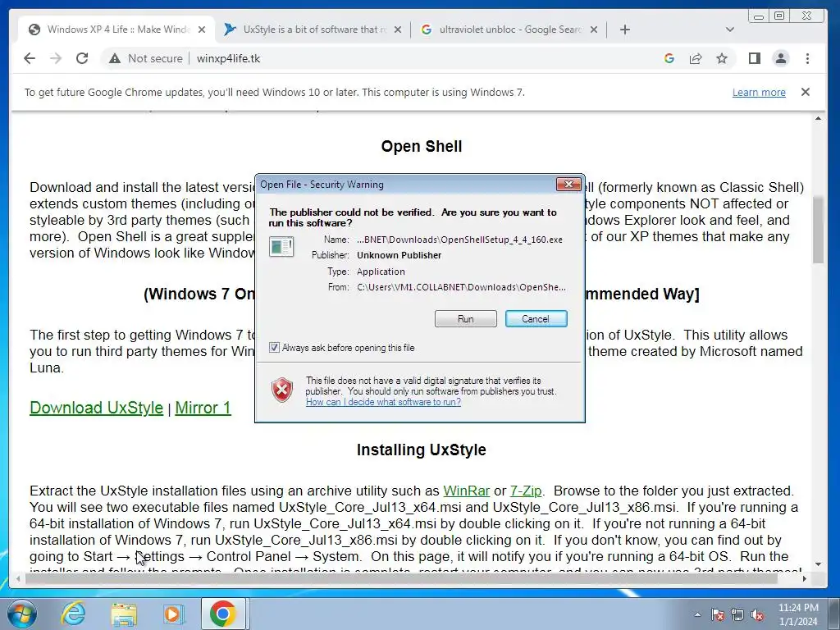The image size is (840, 630).
Task: Expand the tab search dropdown arrow
Action: 729,30
